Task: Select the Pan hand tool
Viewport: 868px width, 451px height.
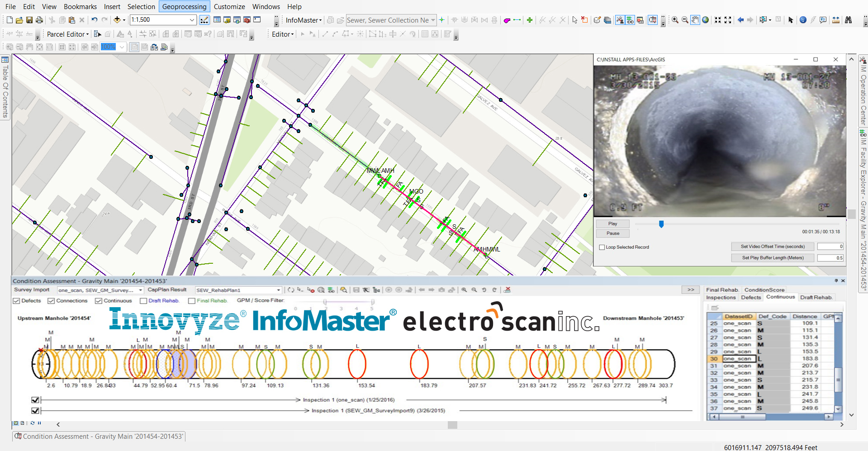Action: pyautogui.click(x=695, y=20)
